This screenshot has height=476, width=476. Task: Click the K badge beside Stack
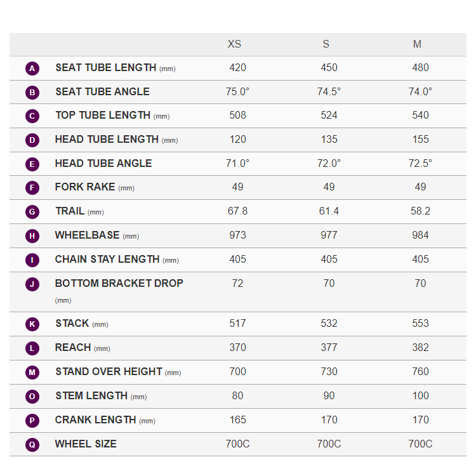(32, 324)
